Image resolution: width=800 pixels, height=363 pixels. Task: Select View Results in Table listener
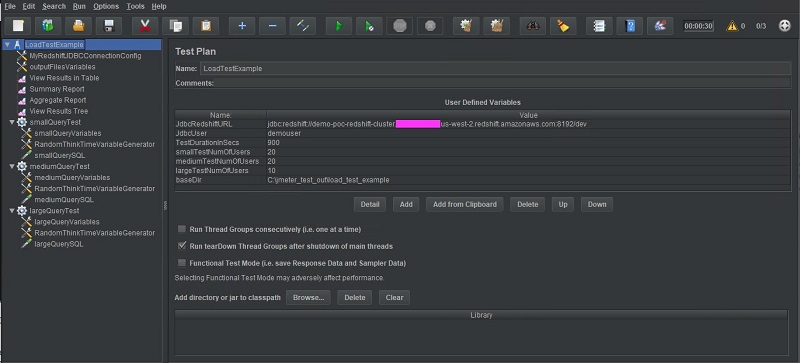click(x=64, y=78)
